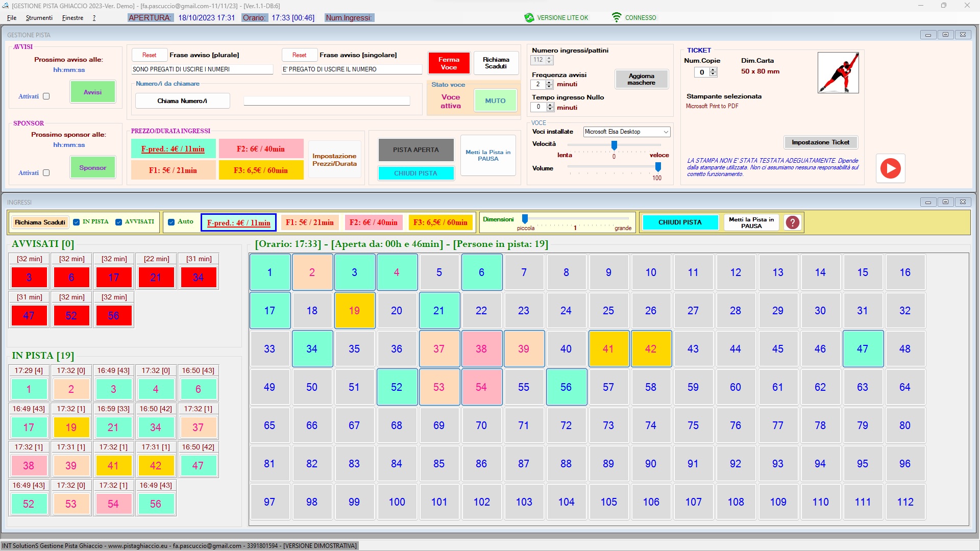Viewport: 980px width, 551px height.
Task: Open the Voci installate voice dropdown
Action: (666, 132)
